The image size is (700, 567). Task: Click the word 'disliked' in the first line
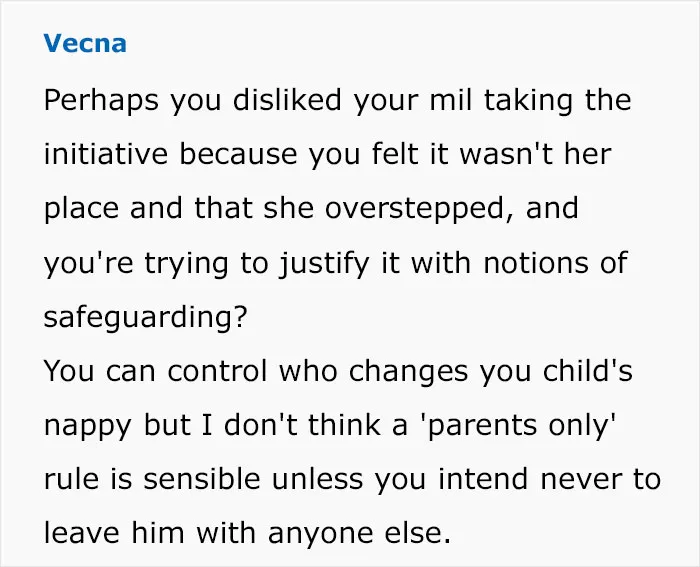tap(287, 99)
